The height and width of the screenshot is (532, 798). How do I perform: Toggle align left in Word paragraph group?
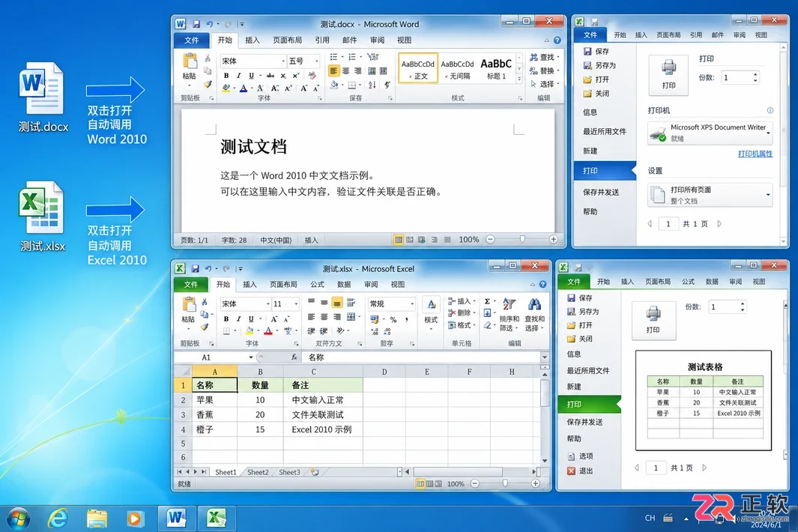tap(333, 70)
